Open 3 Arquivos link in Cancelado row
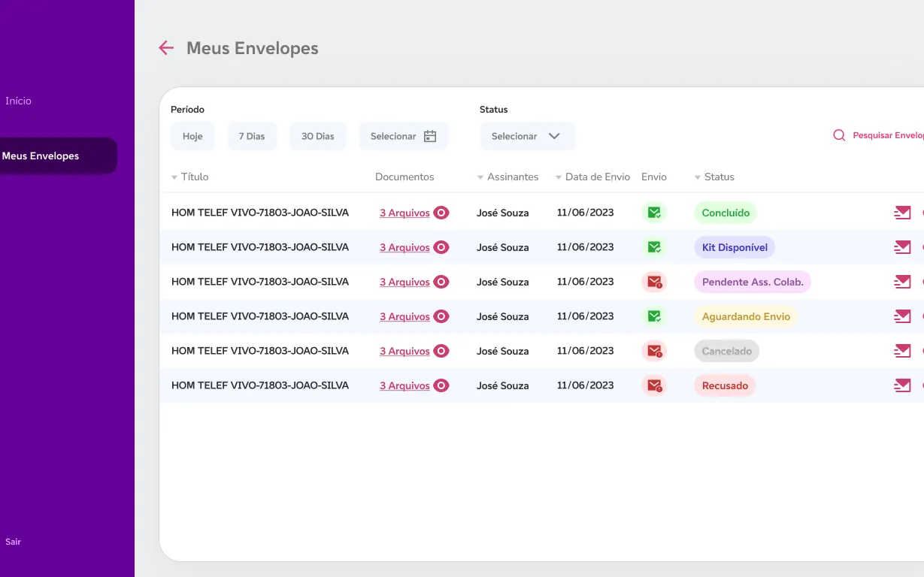The height and width of the screenshot is (577, 924). (x=404, y=351)
